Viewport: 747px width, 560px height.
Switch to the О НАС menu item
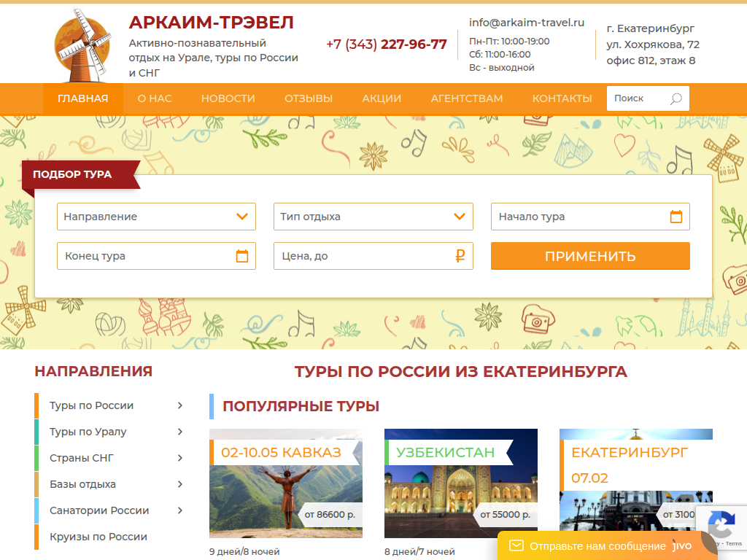[155, 98]
